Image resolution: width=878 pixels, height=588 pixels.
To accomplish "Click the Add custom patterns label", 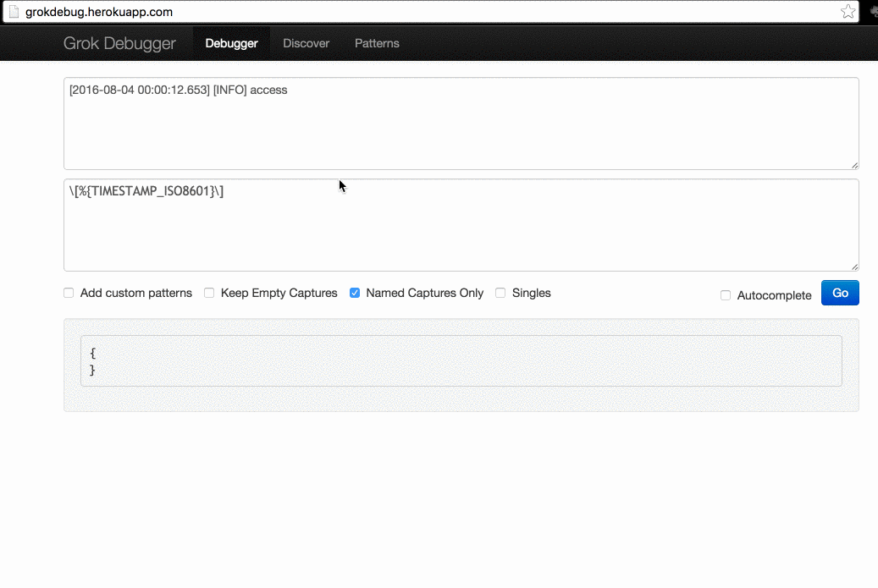I will 136,293.
